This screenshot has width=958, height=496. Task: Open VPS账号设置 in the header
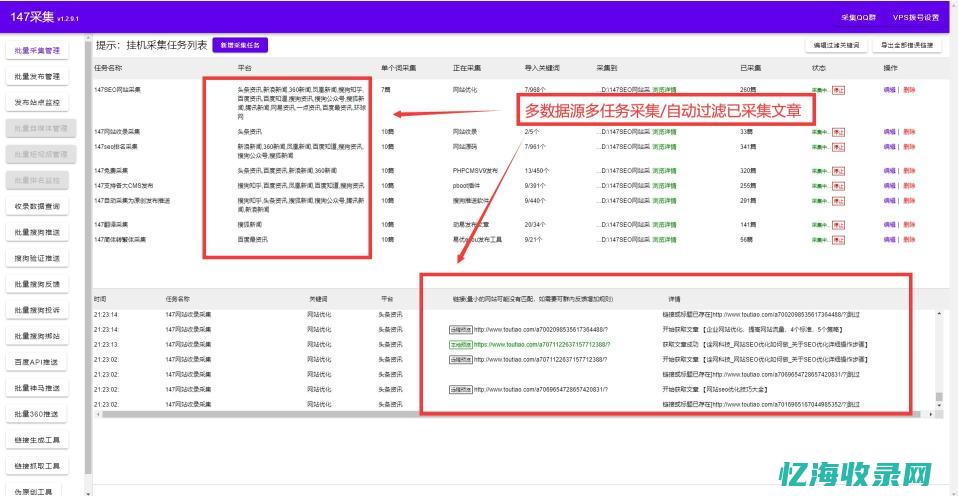915,17
